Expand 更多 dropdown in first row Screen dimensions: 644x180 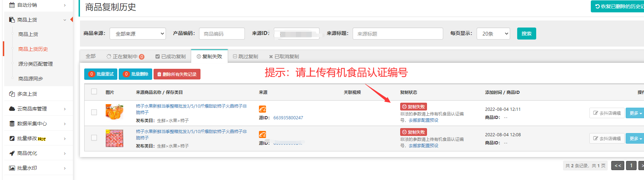[x=635, y=113]
